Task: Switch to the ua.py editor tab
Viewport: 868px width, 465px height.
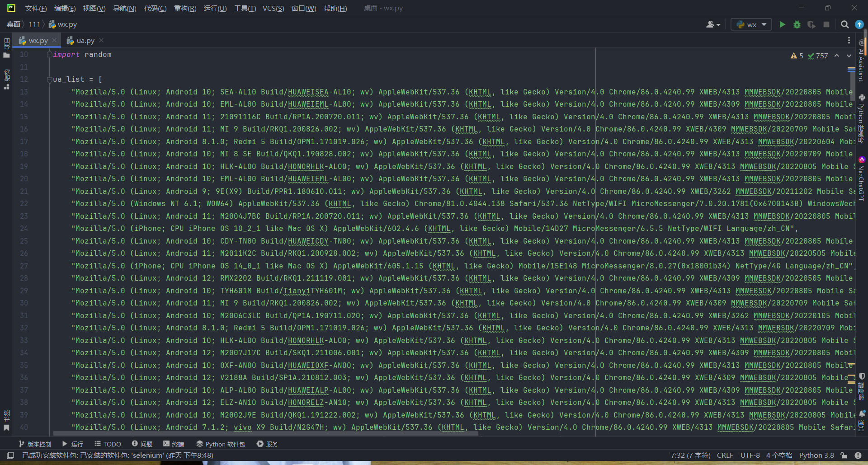Action: click(85, 41)
